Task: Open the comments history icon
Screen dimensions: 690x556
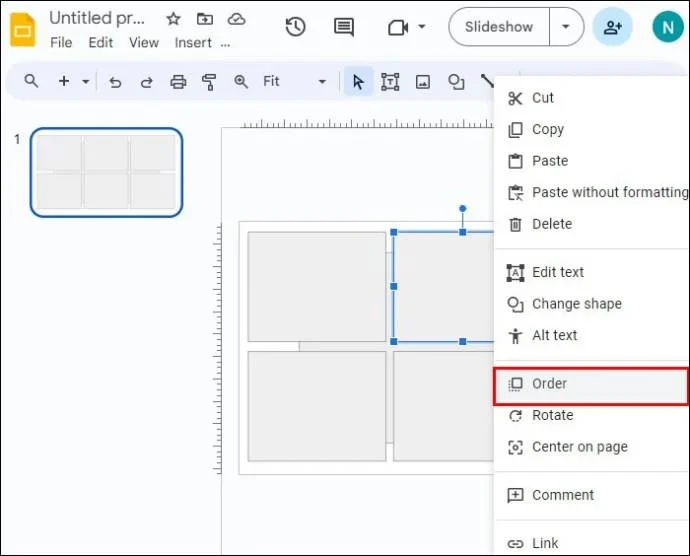Action: pos(344,27)
